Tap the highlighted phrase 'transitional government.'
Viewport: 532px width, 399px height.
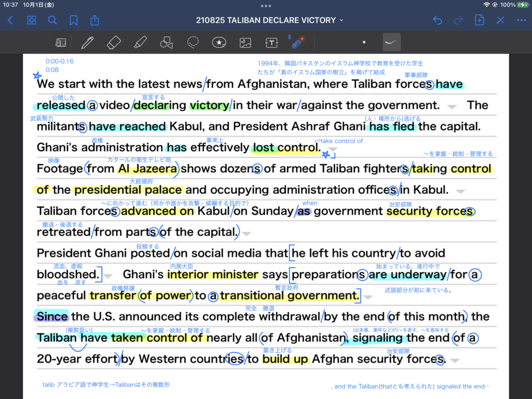pos(289,296)
